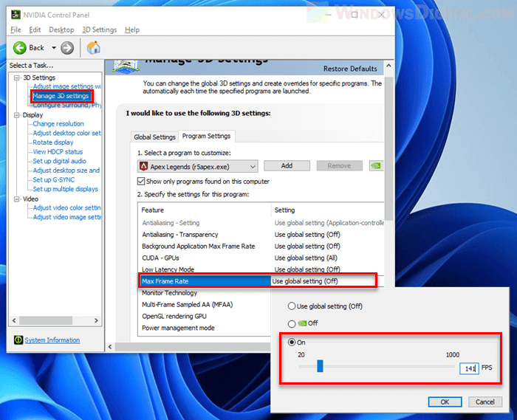Select Set up digital audio item
This screenshot has width=517, height=420.
click(x=59, y=161)
